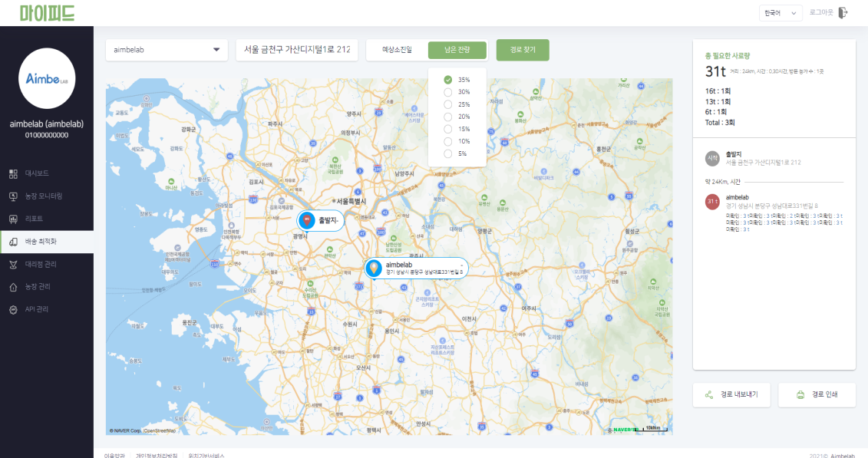Select the 35% remaining option
This screenshot has width=868, height=458.
pos(448,80)
